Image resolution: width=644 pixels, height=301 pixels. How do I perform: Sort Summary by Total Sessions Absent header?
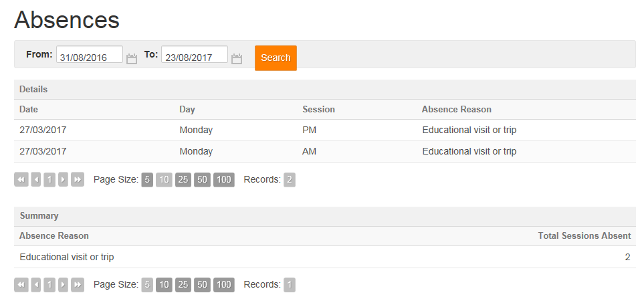click(584, 235)
